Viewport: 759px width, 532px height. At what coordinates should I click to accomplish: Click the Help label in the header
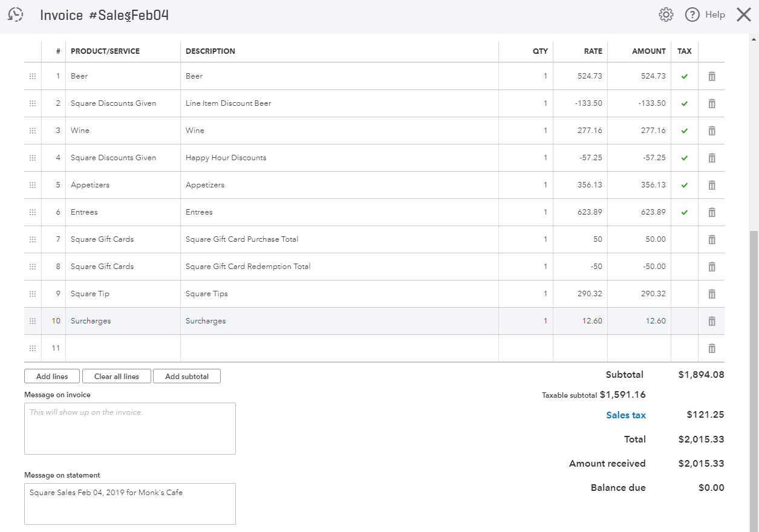(x=715, y=15)
